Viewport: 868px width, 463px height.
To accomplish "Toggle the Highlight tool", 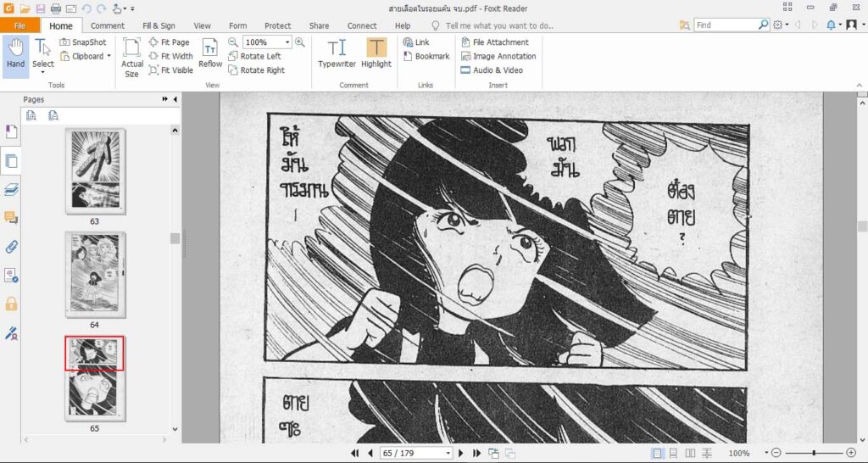I will (x=376, y=53).
